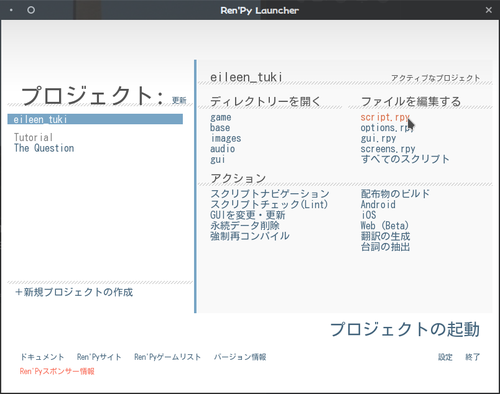Open Ren'Pyサイト link

(x=99, y=357)
